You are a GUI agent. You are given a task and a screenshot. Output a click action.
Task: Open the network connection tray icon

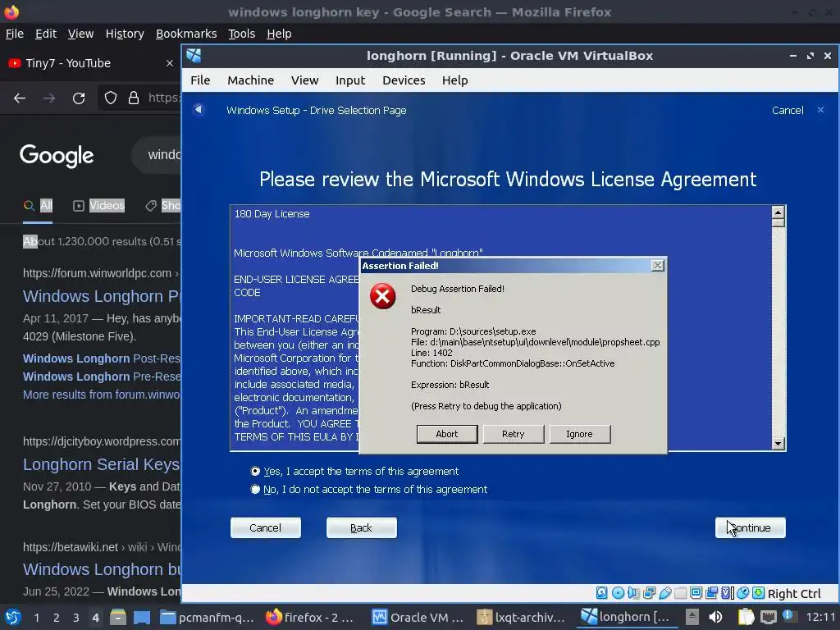(x=768, y=617)
